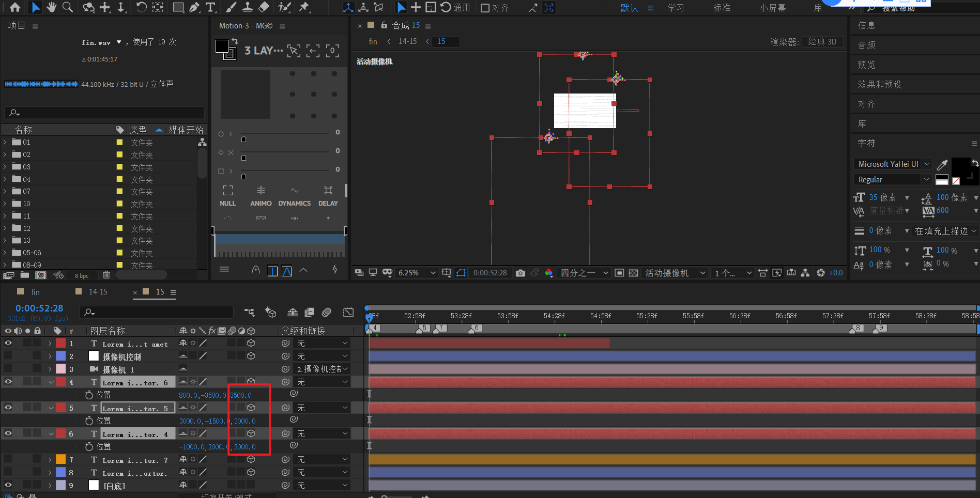Open the 活动摄像机 view dropdown
Viewport: 980px width, 498px height.
[x=675, y=273]
